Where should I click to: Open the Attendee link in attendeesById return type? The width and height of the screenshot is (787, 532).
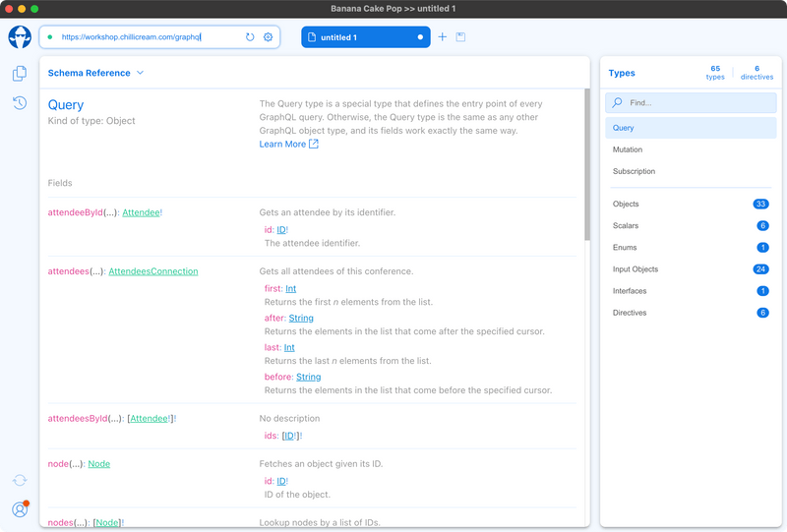pos(150,419)
